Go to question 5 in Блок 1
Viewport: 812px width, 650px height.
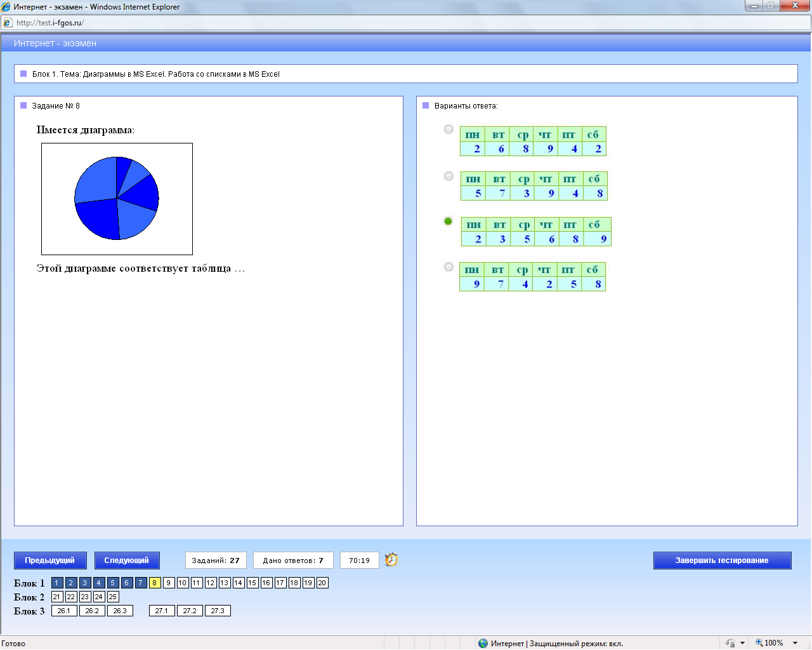point(113,583)
